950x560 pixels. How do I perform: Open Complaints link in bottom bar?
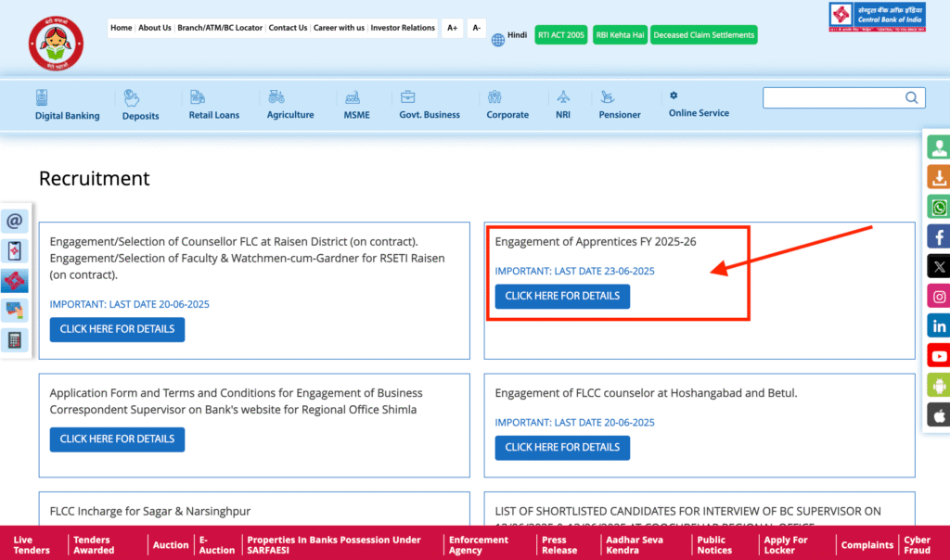867,545
